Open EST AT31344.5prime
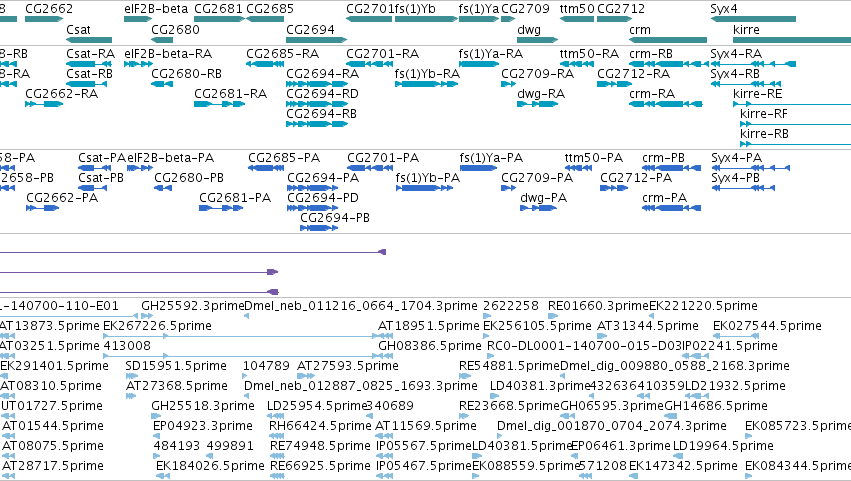Screen dimensions: 851x481 point(602,336)
